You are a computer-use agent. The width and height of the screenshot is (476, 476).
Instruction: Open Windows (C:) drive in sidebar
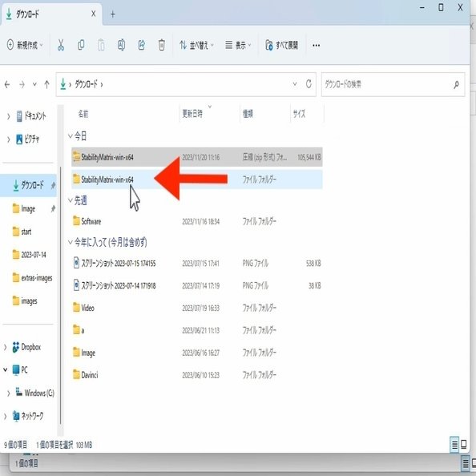coord(35,393)
